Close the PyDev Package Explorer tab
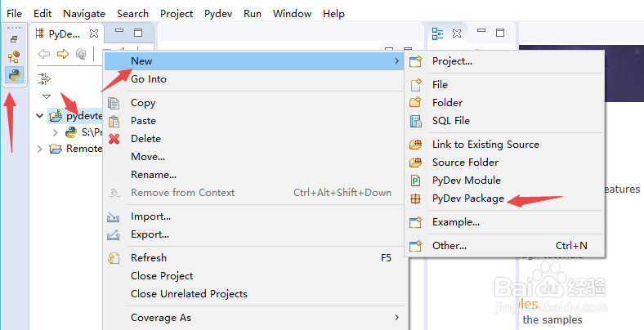This screenshot has height=330, width=644. point(93,33)
